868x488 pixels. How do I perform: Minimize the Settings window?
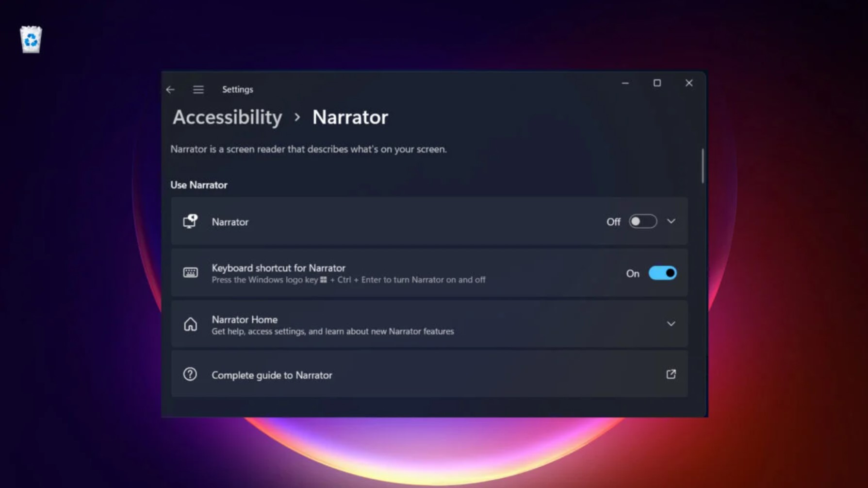pyautogui.click(x=625, y=84)
